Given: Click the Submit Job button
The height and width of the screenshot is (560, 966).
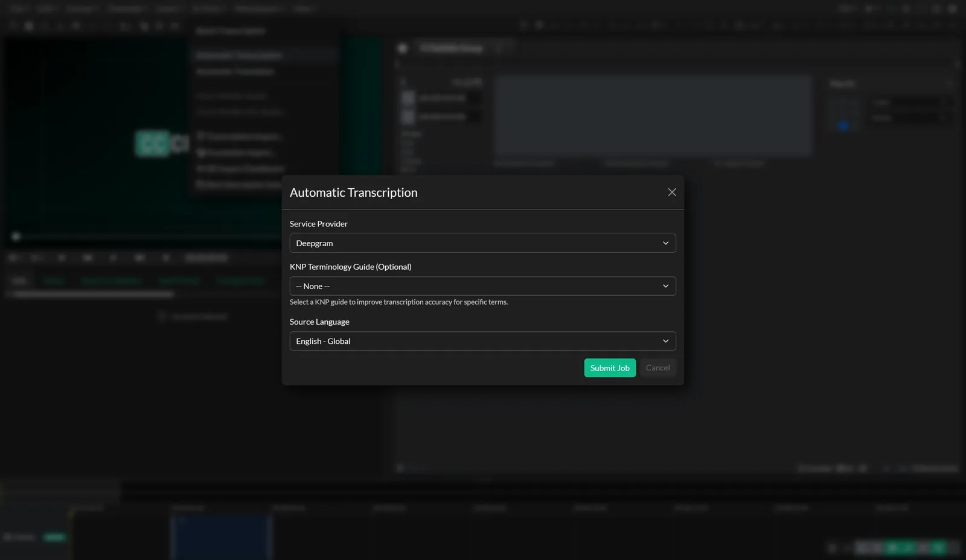Looking at the screenshot, I should [610, 368].
